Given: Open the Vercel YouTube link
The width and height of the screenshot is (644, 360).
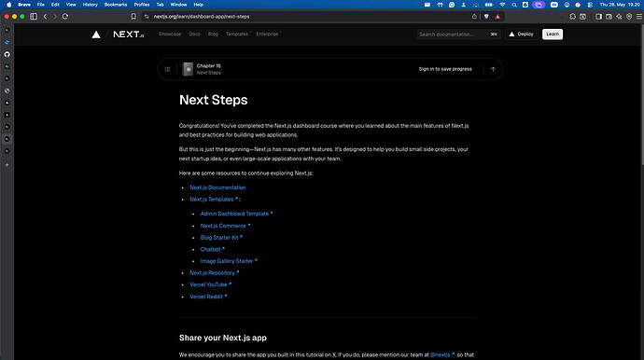Looking at the screenshot, I should [x=210, y=284].
